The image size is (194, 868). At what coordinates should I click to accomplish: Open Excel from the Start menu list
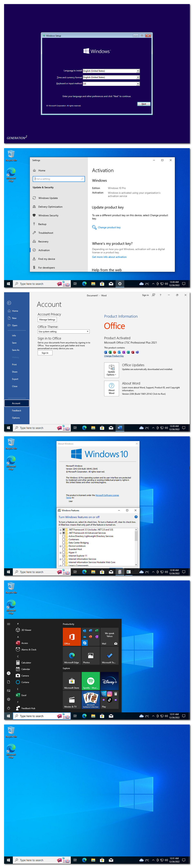point(21,695)
